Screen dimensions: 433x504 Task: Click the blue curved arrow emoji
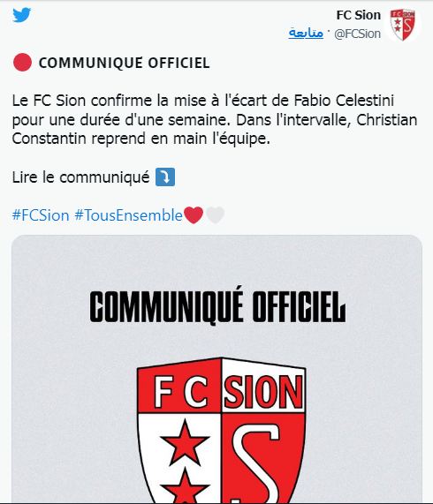(165, 177)
